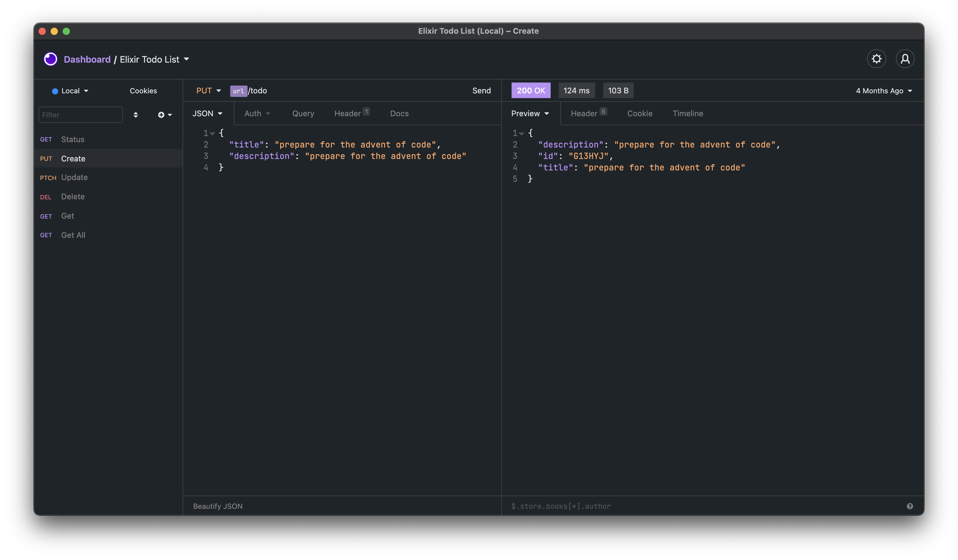Click the Send button
The image size is (958, 560).
click(481, 91)
